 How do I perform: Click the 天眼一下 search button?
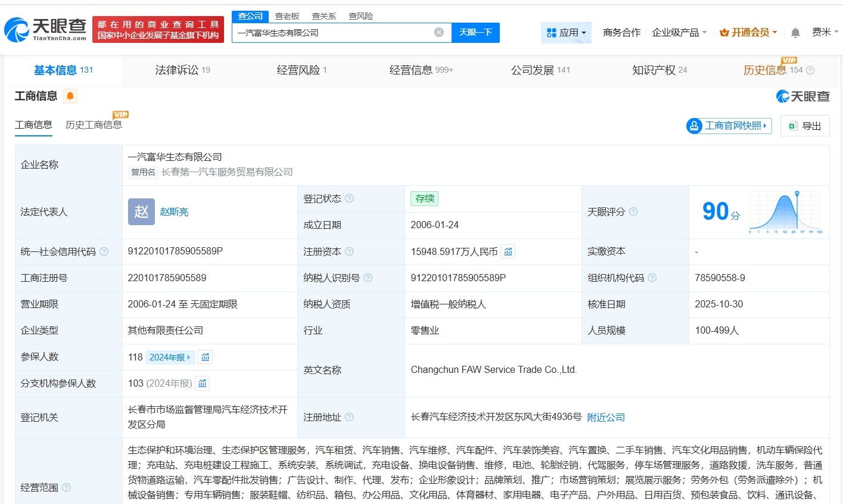pos(475,32)
